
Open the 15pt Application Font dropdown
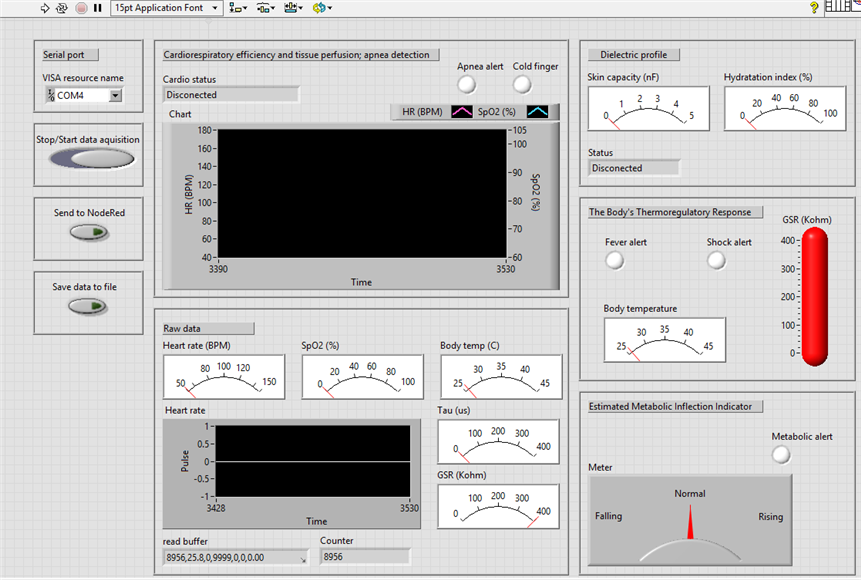(167, 8)
